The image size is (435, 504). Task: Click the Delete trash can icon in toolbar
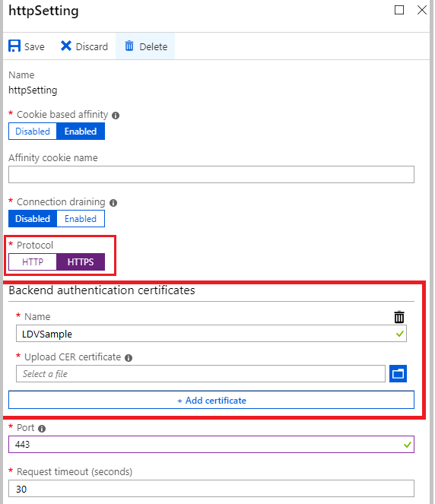pos(129,46)
